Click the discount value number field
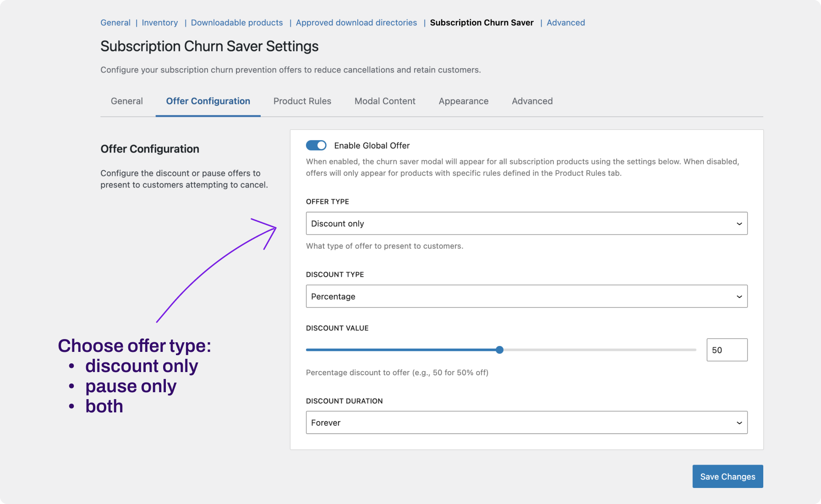Image resolution: width=821 pixels, height=504 pixels. coord(727,350)
